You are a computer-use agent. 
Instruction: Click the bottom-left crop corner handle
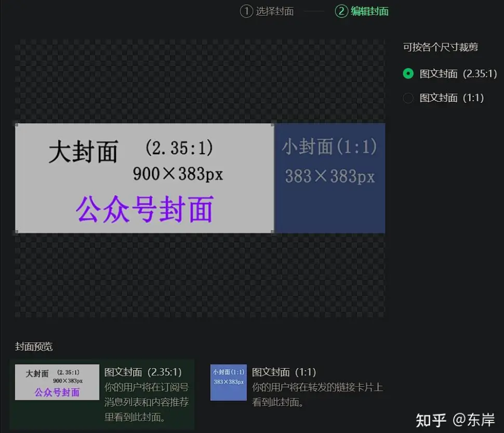tap(16, 232)
